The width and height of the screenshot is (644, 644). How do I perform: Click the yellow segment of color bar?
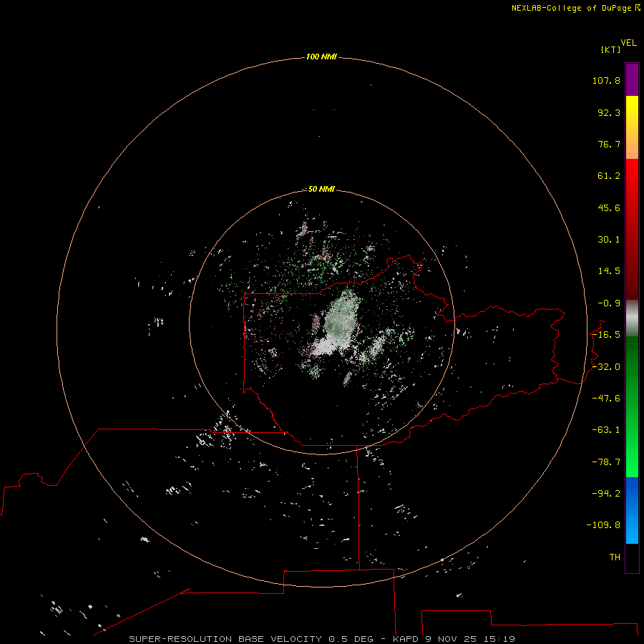tap(632, 127)
